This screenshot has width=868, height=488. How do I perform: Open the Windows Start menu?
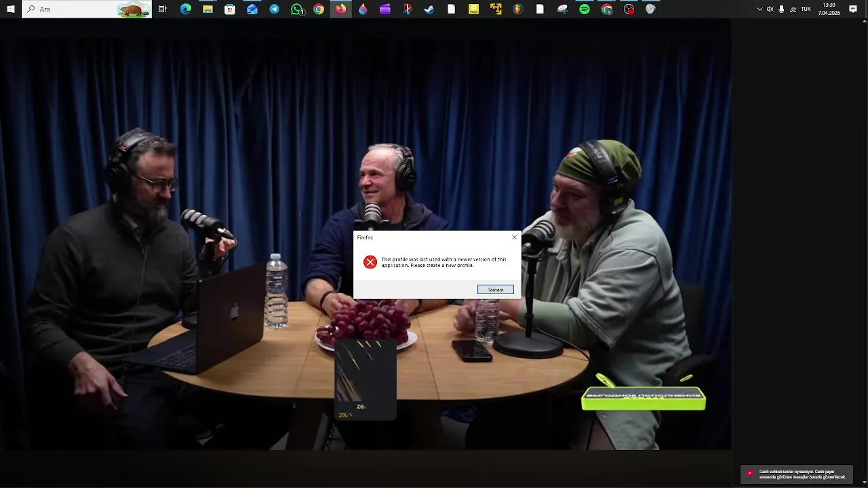click(x=11, y=9)
